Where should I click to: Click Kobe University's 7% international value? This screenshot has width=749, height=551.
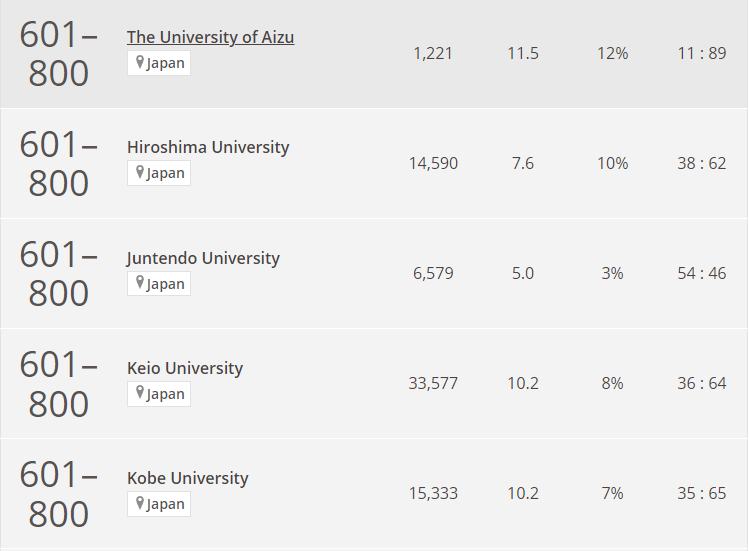click(612, 493)
